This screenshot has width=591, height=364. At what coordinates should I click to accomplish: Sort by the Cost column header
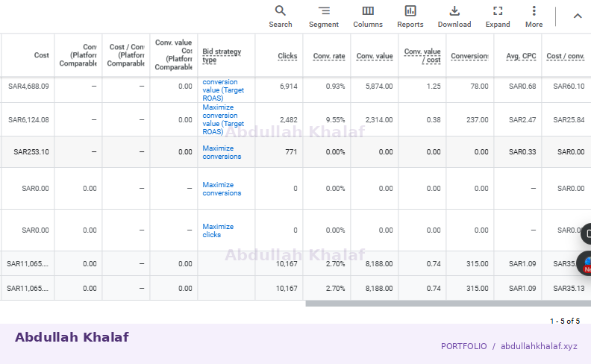(x=42, y=55)
